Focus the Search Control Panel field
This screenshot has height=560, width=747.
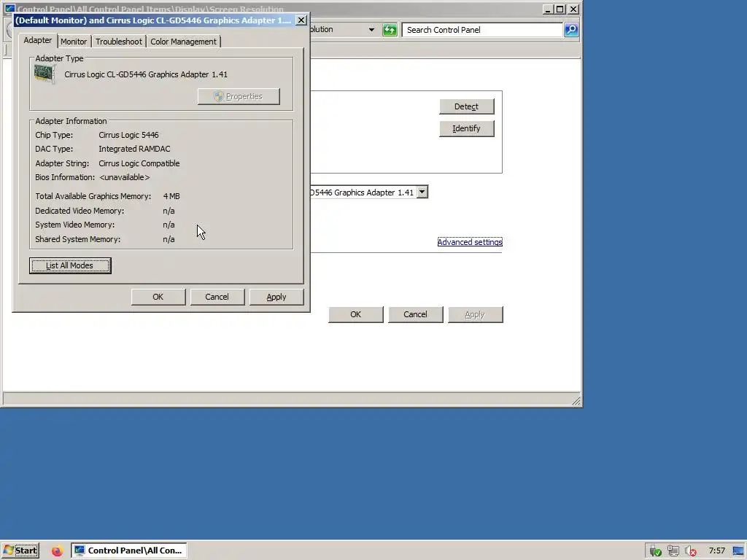(x=482, y=29)
